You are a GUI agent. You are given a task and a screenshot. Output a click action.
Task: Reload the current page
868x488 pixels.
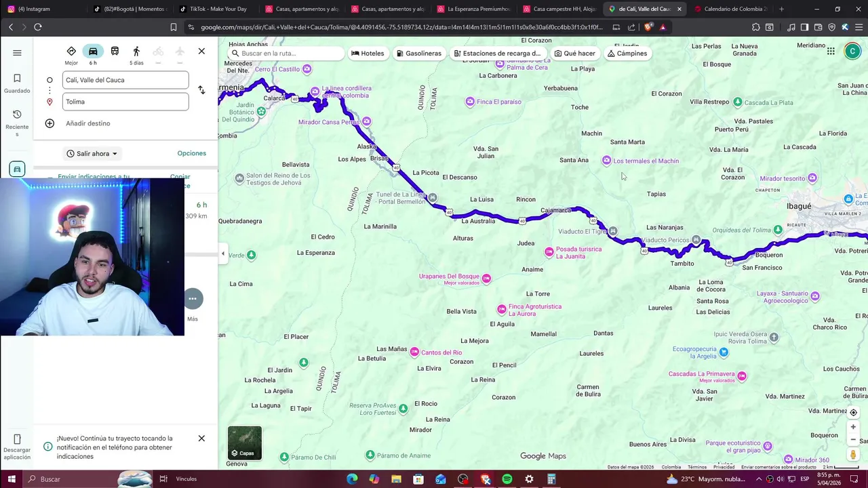pyautogui.click(x=38, y=27)
